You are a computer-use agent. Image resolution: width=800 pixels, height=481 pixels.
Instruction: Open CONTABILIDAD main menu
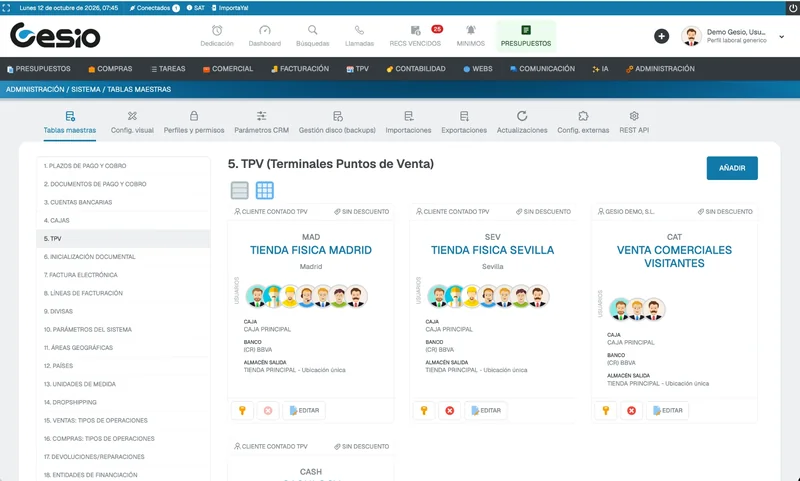point(416,69)
